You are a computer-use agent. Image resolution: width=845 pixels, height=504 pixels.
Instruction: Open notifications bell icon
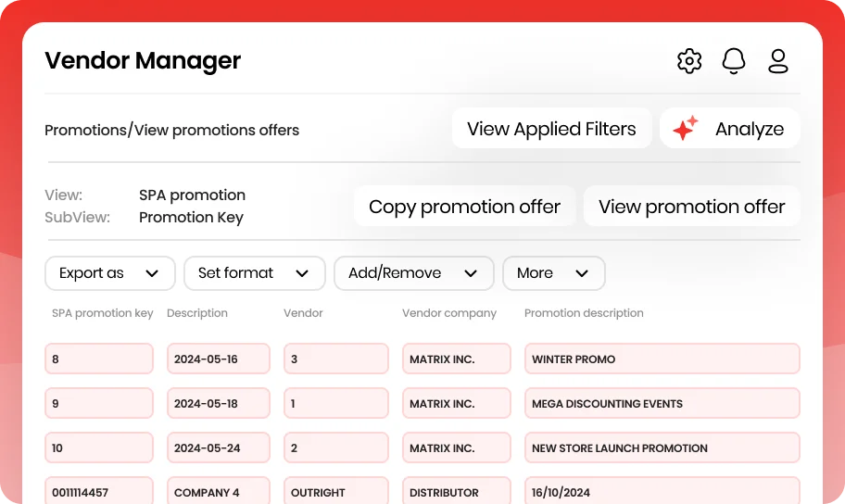734,61
